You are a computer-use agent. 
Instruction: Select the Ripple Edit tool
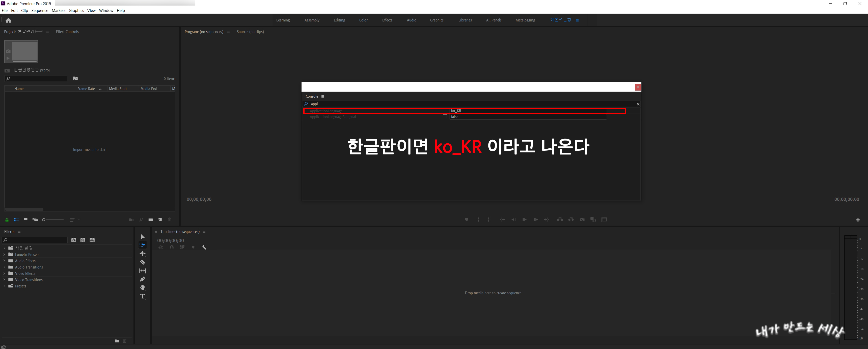[143, 253]
